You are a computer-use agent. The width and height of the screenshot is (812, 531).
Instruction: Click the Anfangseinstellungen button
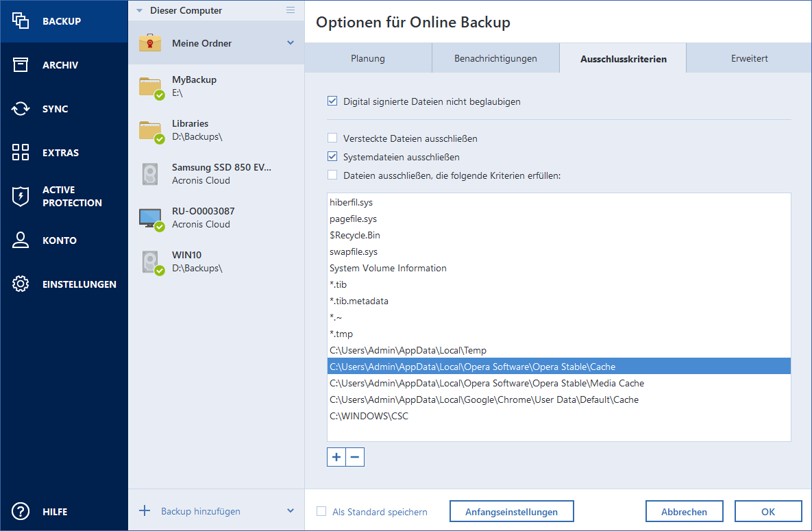[x=511, y=512]
